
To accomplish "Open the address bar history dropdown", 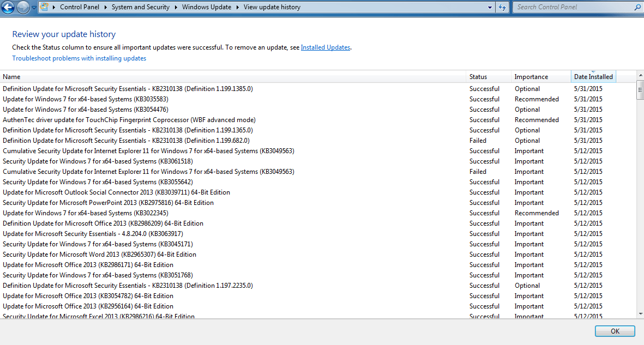I will click(x=490, y=8).
